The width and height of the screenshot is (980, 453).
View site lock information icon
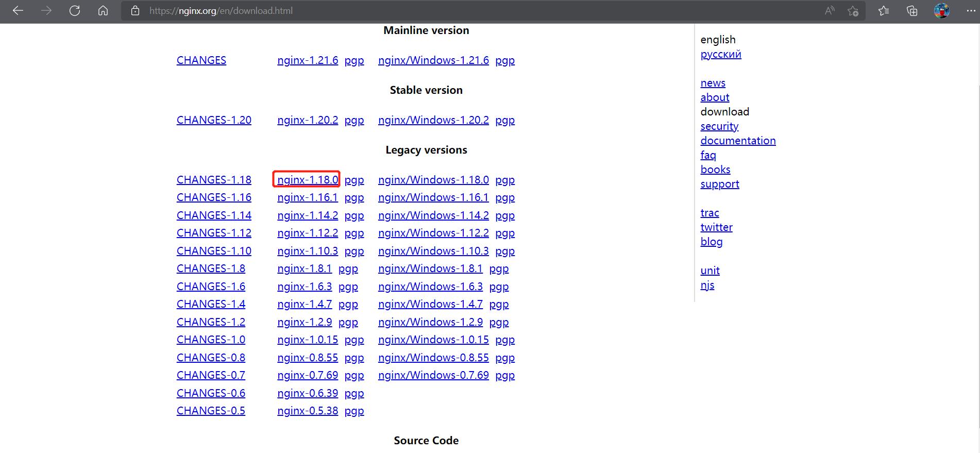point(135,10)
